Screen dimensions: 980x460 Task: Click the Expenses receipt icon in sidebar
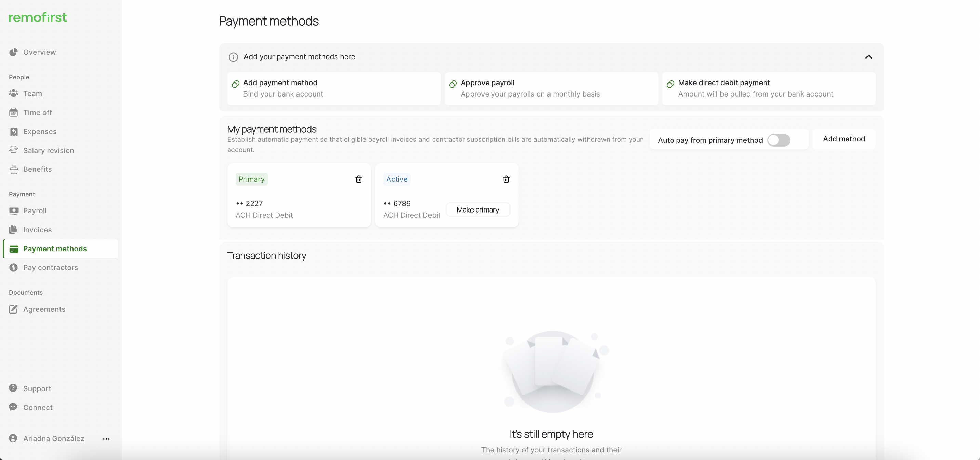[14, 132]
